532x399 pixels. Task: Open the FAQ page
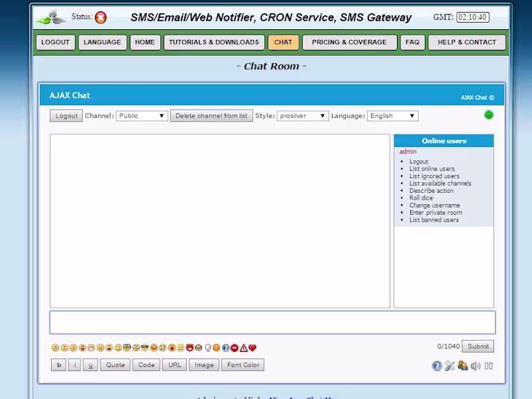(412, 43)
